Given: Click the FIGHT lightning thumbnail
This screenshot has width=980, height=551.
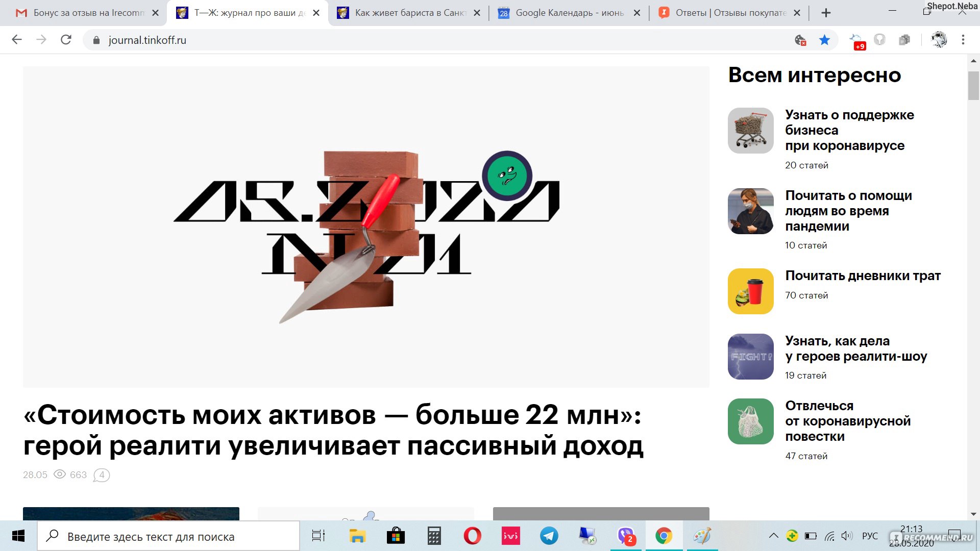Looking at the screenshot, I should [750, 356].
